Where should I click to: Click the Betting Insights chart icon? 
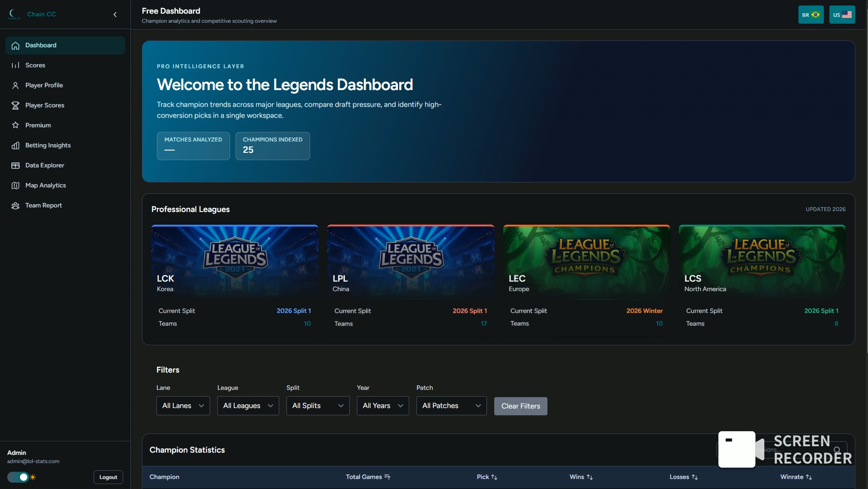coord(15,145)
